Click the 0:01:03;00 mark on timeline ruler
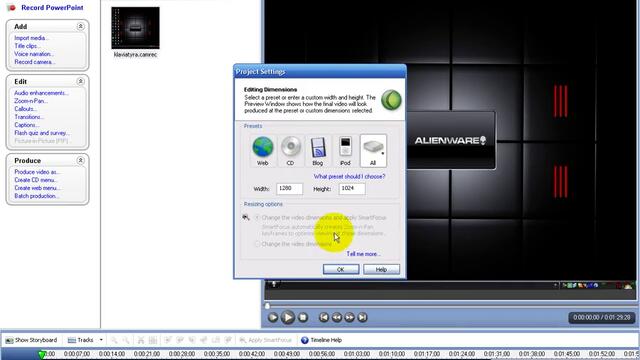Viewport: 640px width, 360px height. (357, 354)
